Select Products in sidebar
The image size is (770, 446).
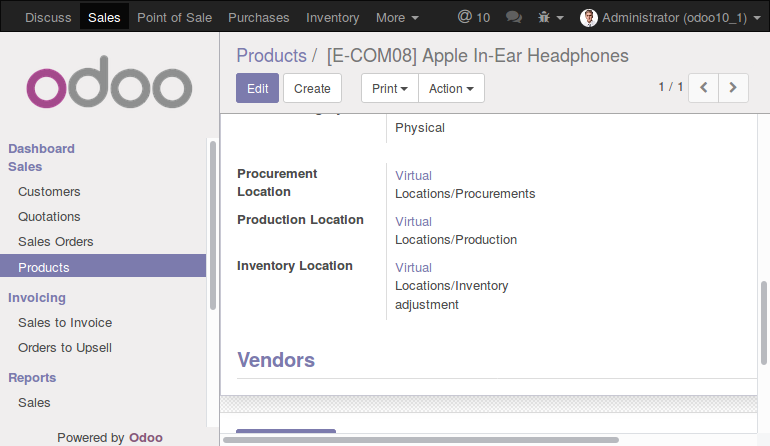point(103,266)
